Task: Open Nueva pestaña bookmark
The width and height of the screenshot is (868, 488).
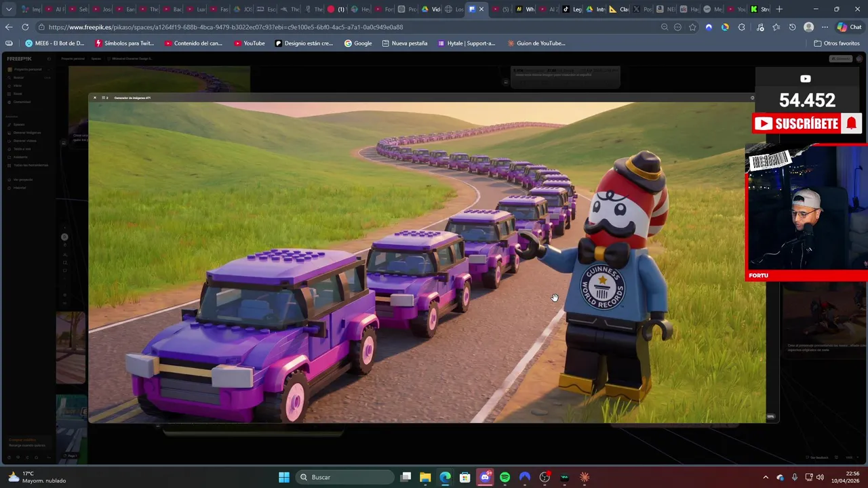Action: (x=405, y=43)
